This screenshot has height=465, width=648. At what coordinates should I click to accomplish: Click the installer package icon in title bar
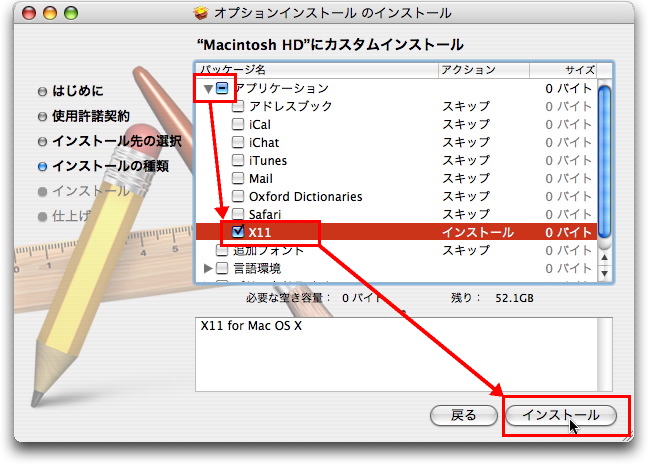coord(201,13)
